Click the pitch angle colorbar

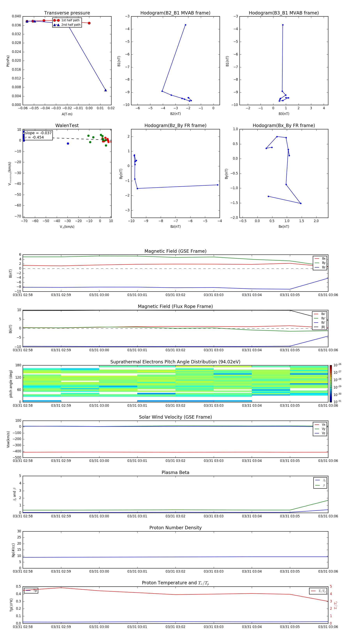point(331,383)
